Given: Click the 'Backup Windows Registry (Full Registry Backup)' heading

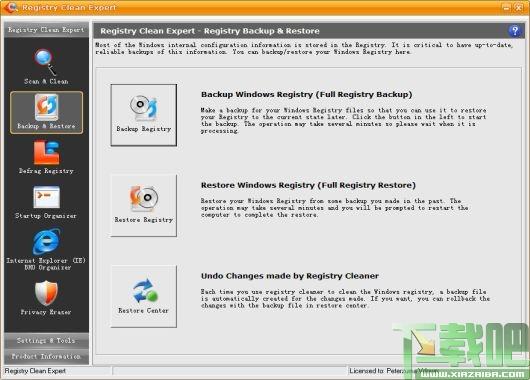Looking at the screenshot, I should 307,94.
